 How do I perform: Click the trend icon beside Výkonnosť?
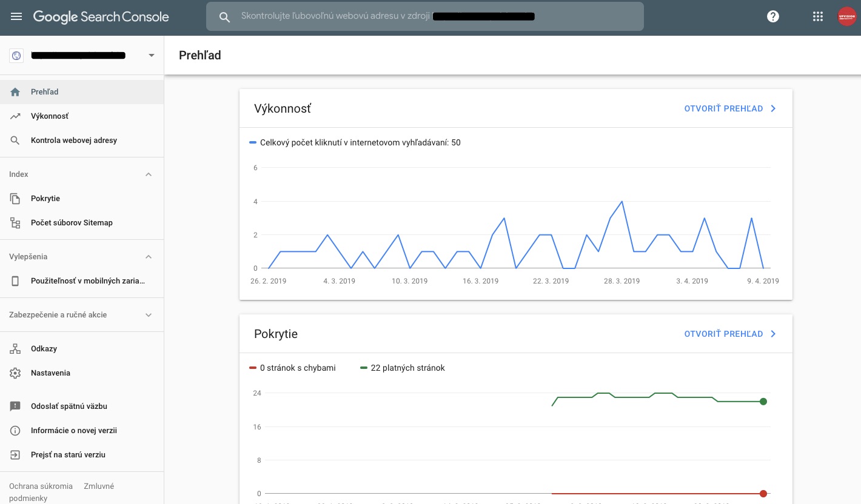coord(16,116)
